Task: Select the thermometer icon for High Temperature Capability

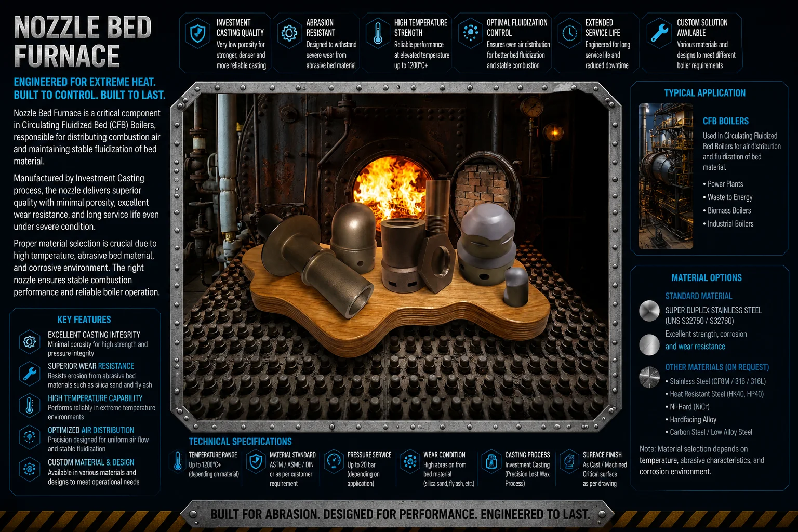Action: (x=30, y=405)
